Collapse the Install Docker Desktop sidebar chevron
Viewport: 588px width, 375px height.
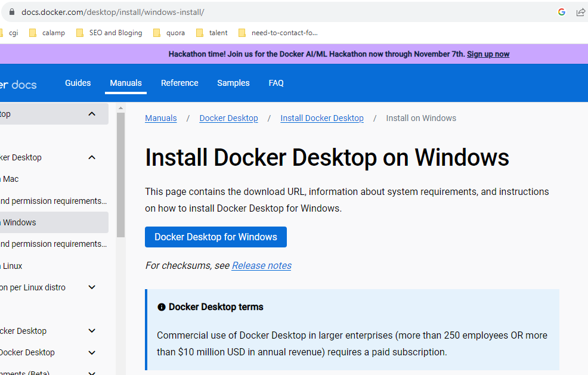pos(92,157)
